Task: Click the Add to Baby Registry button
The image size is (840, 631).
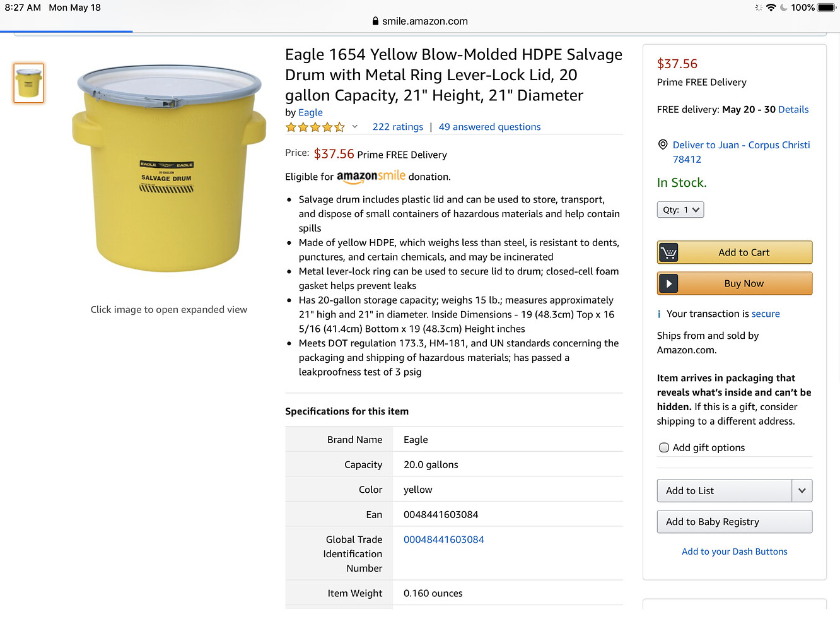Action: [735, 522]
